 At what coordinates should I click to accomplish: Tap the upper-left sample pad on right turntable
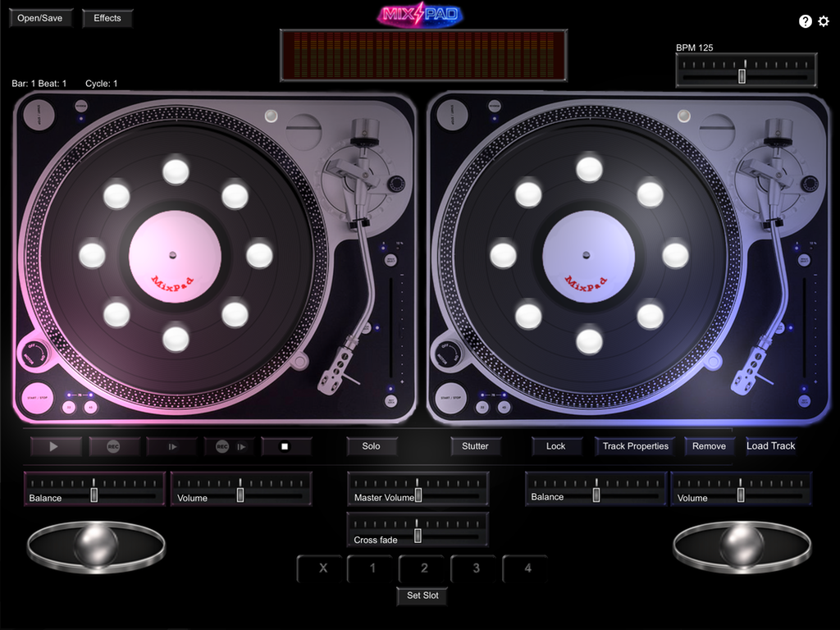click(x=528, y=194)
